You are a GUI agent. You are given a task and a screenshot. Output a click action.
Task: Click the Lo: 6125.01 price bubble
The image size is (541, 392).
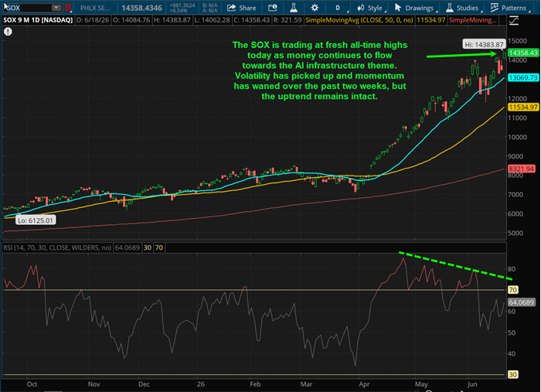(x=36, y=220)
